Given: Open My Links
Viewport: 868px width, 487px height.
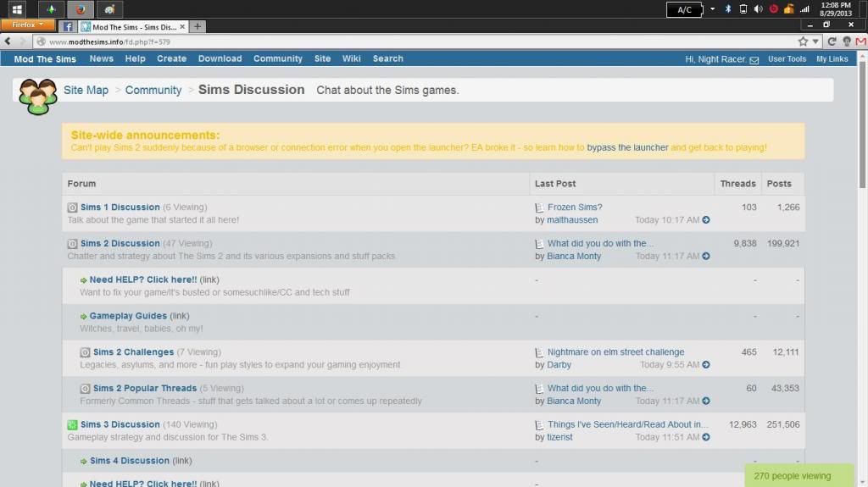Looking at the screenshot, I should coord(832,58).
